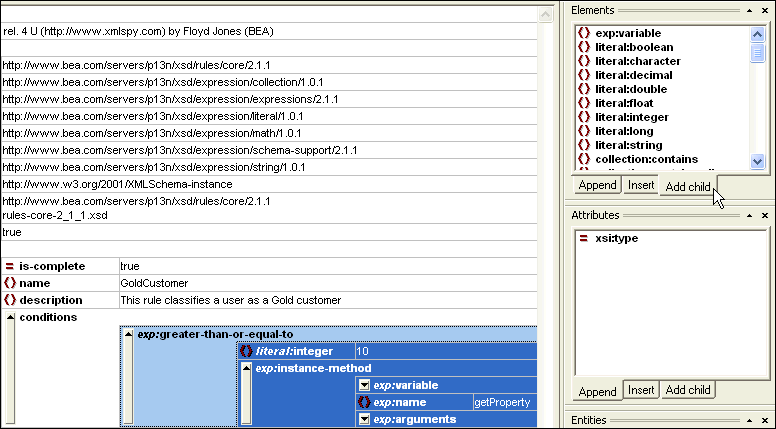This screenshot has height=429, width=776.
Task: Collapse the exp:instance-method node
Action: click(x=246, y=368)
